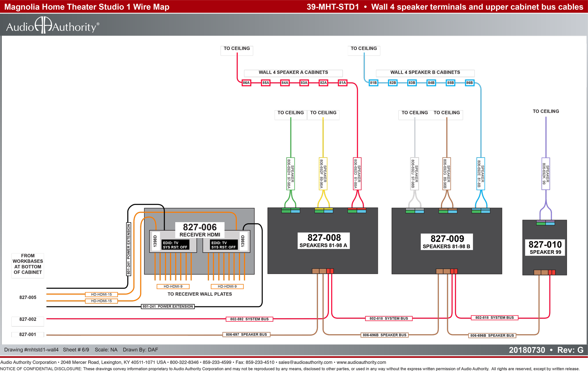
Task: Select terminal 81A
Action: (343, 83)
